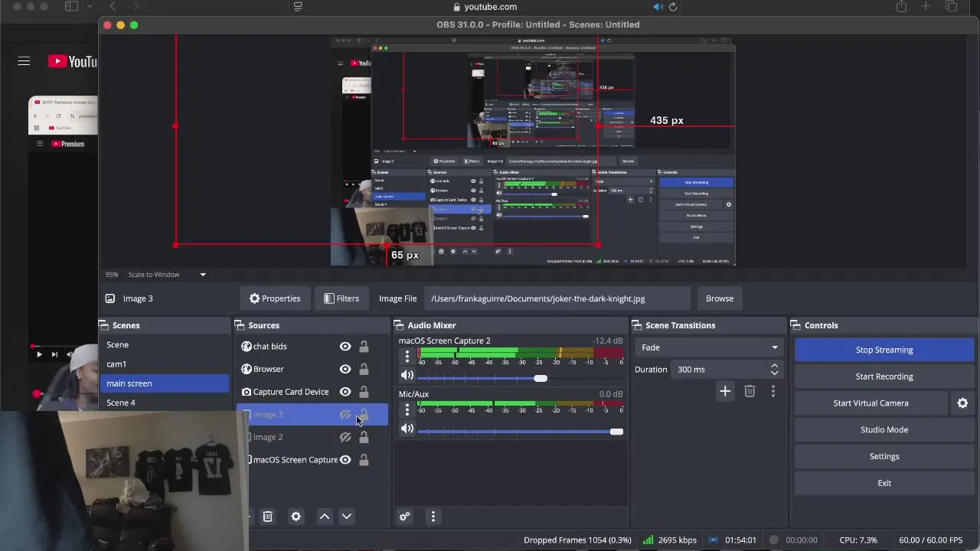
Task: Mute macOS Screen Capture 2 audio
Action: click(x=407, y=375)
